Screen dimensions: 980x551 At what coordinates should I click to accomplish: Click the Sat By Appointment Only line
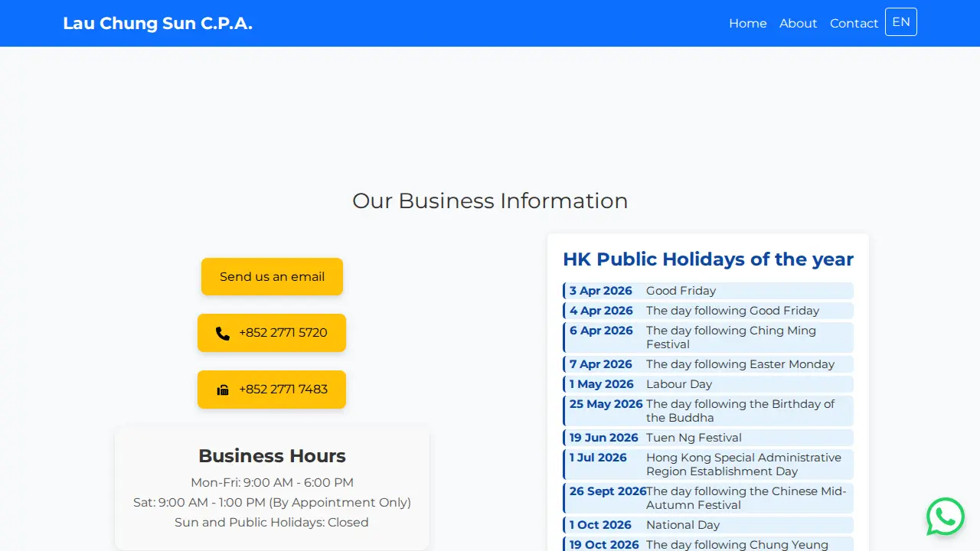pyautogui.click(x=272, y=503)
